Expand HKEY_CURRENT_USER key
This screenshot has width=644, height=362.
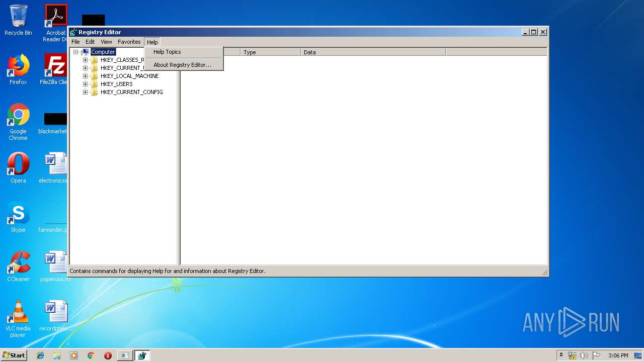tap(85, 68)
